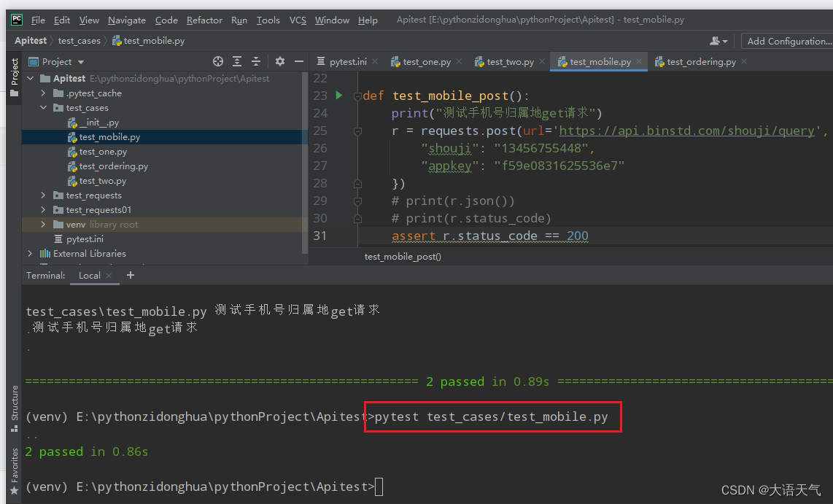Close the pytest.ini editor tab
Viewport: 833px width, 504px height.
pyautogui.click(x=375, y=61)
